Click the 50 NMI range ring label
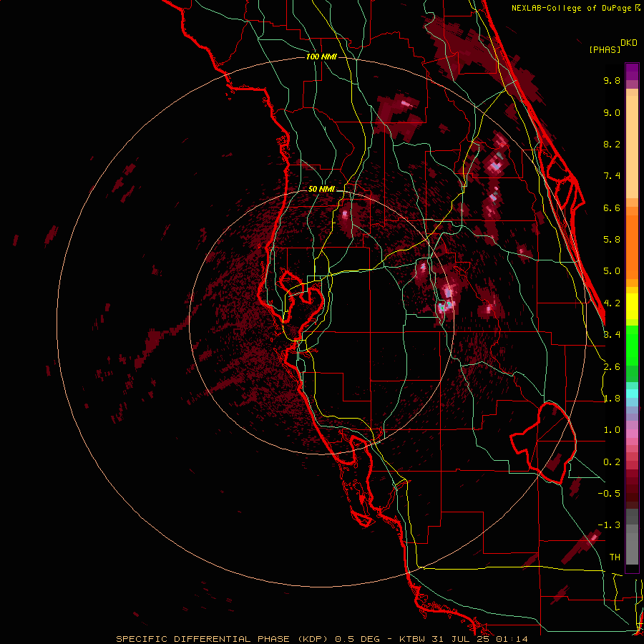Image resolution: width=644 pixels, height=644 pixels. (x=321, y=189)
